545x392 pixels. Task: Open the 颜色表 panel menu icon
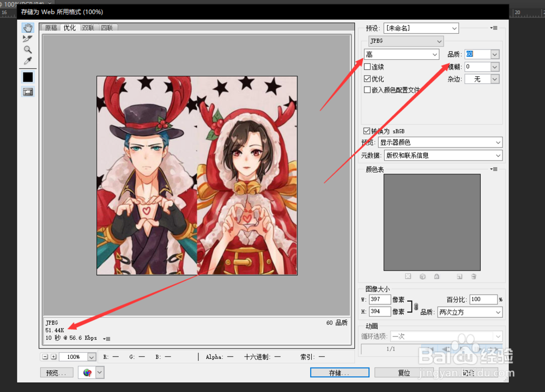coord(494,169)
